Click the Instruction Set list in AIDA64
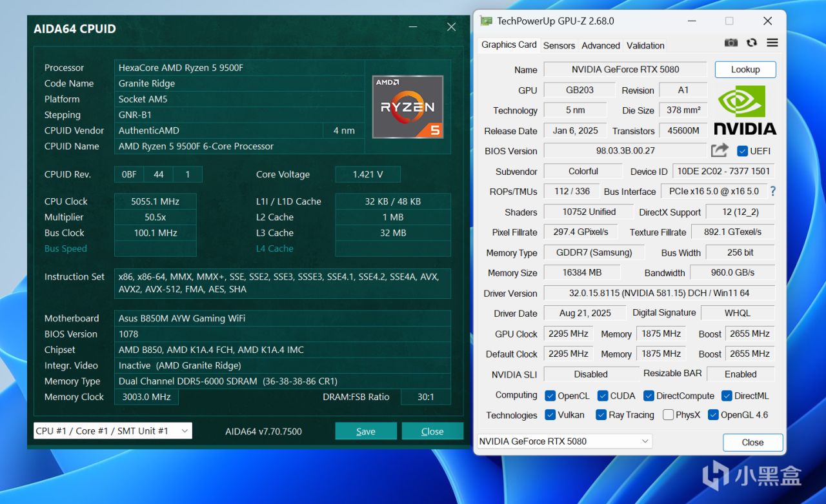This screenshot has height=504, width=826. (x=283, y=283)
